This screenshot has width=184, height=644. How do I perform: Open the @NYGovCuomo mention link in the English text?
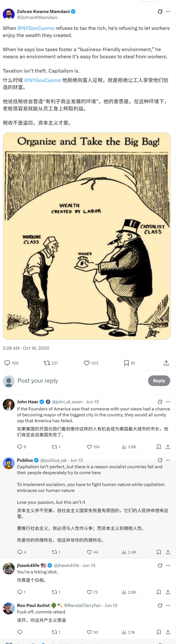[x=36, y=28]
